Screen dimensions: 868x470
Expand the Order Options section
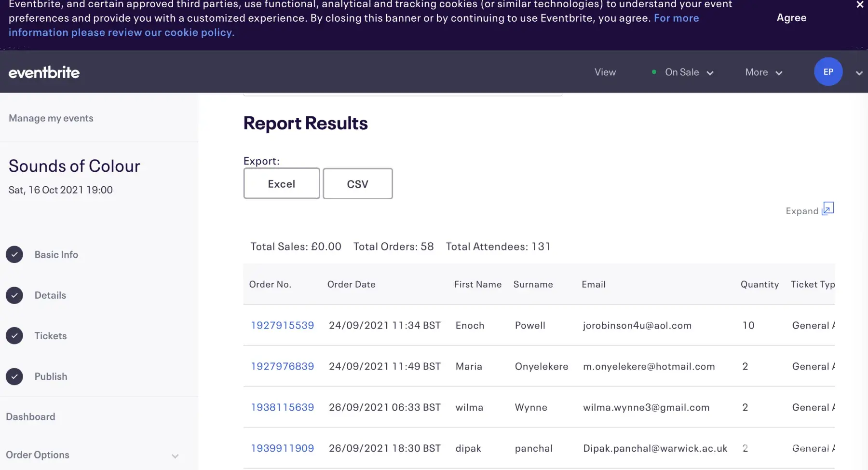pyautogui.click(x=175, y=456)
